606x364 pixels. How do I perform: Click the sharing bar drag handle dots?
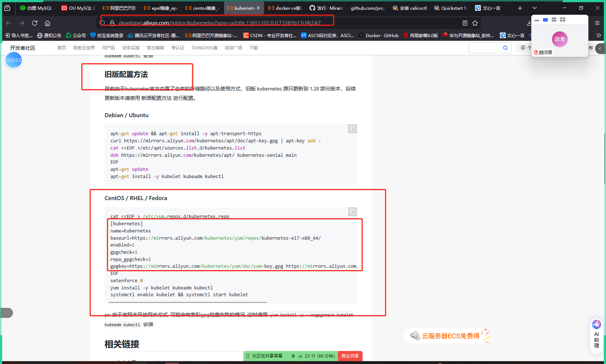(247, 356)
